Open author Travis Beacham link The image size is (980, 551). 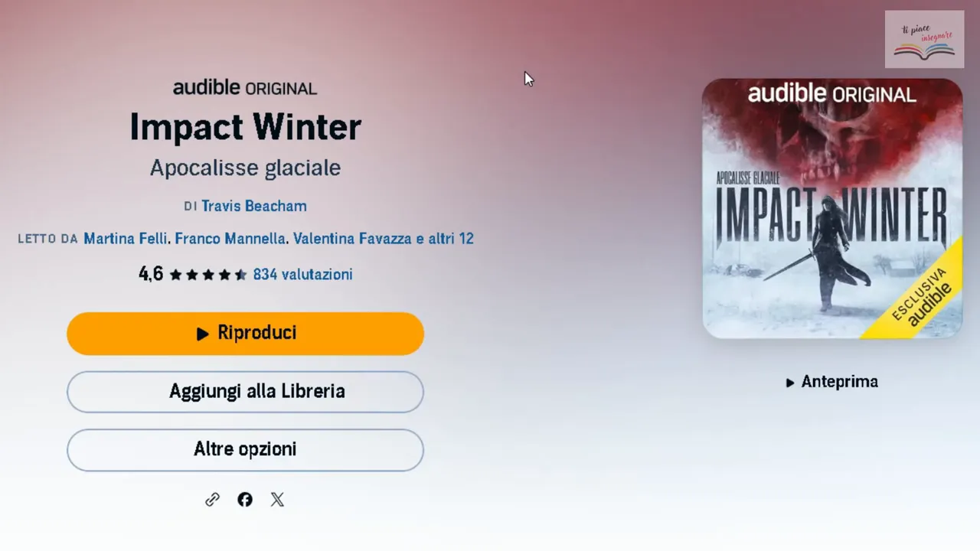point(254,206)
